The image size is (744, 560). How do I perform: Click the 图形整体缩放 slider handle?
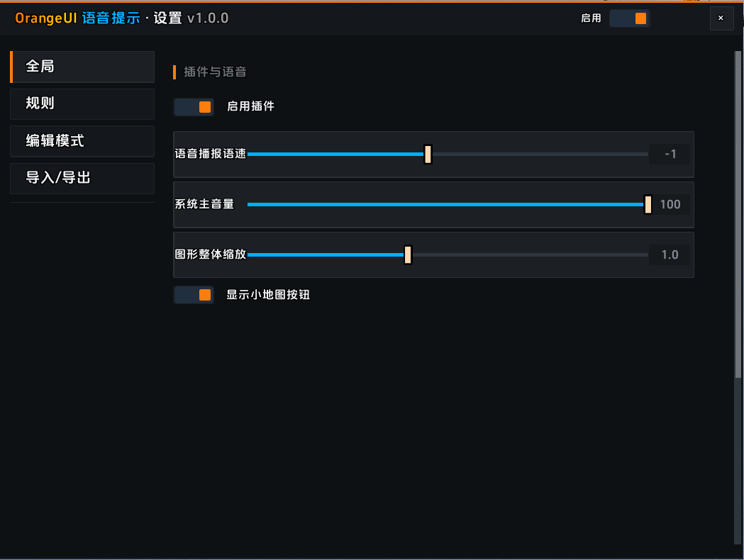pyautogui.click(x=408, y=255)
